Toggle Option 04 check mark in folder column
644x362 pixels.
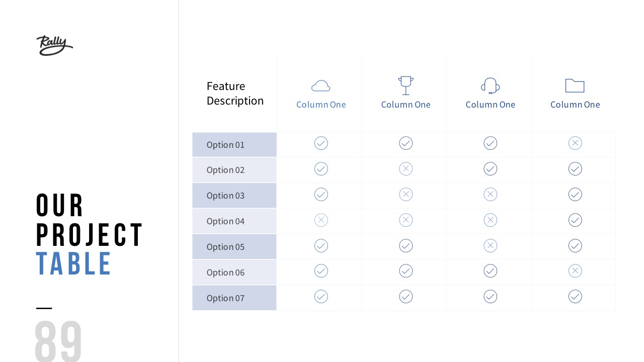[x=575, y=220]
